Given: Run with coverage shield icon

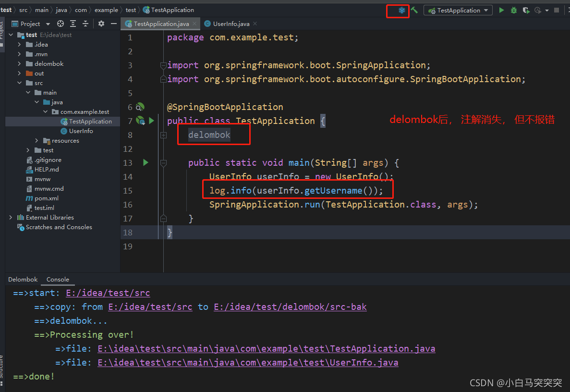Looking at the screenshot, I should pyautogui.click(x=526, y=10).
